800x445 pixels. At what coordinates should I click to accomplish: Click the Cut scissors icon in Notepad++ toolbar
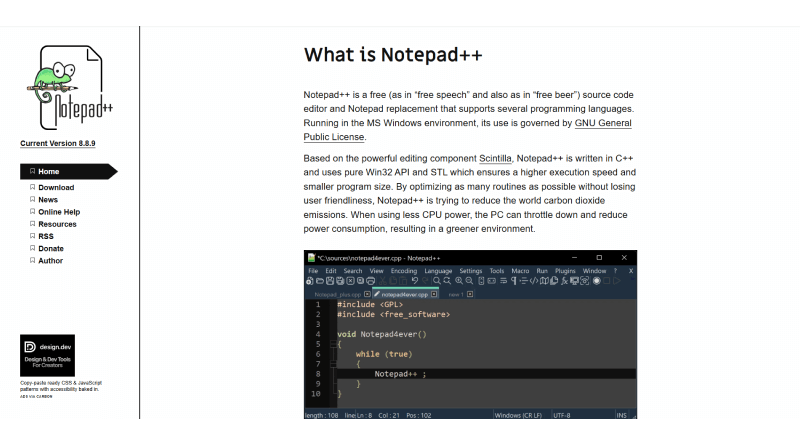383,281
